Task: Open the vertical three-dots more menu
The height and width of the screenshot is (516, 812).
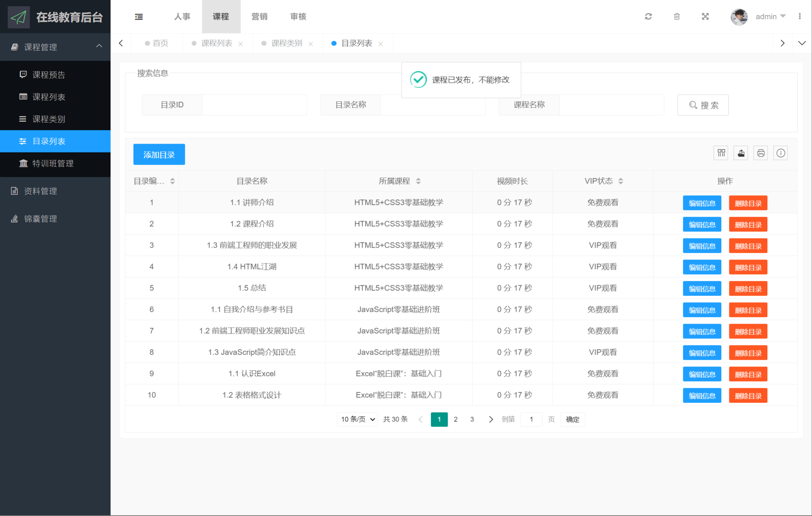Action: click(x=799, y=17)
